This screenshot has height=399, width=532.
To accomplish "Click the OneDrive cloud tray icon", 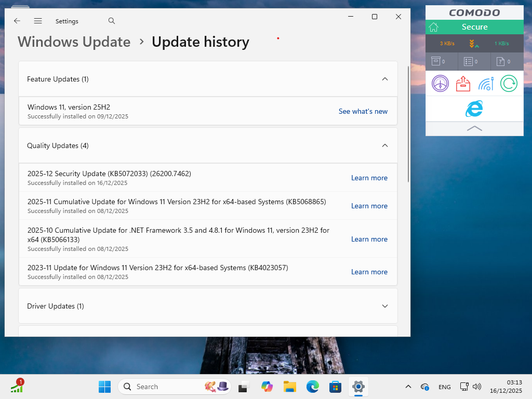I will tap(425, 387).
